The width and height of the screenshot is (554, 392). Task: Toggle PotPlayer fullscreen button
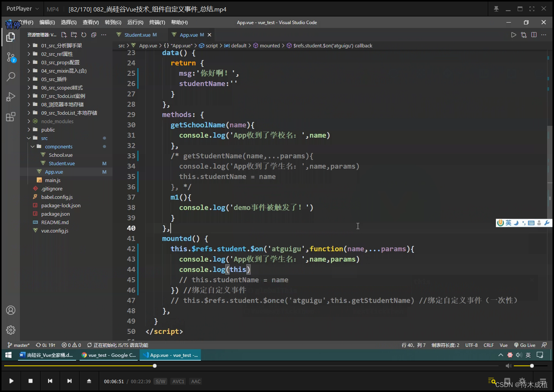click(532, 9)
